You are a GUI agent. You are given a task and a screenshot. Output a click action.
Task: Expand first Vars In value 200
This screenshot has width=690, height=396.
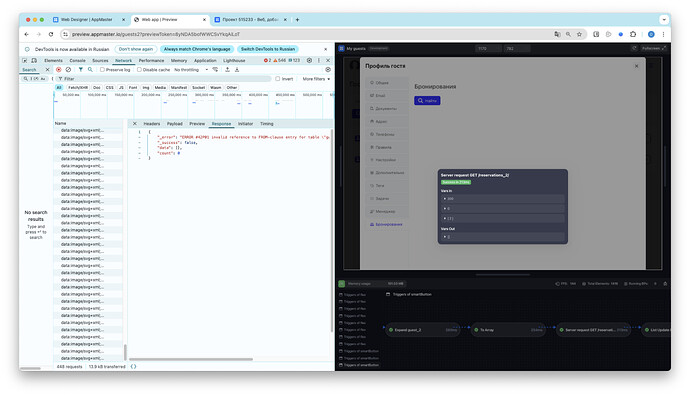[503, 199]
